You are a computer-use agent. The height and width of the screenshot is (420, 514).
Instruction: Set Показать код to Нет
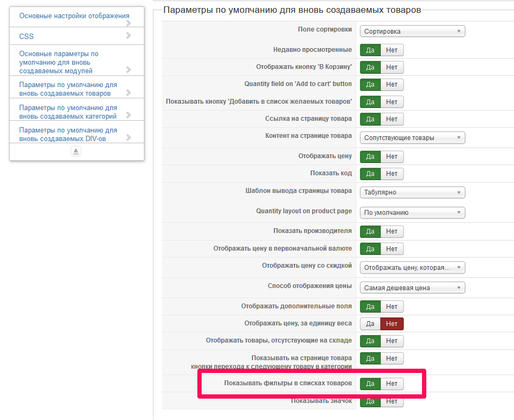tap(392, 174)
